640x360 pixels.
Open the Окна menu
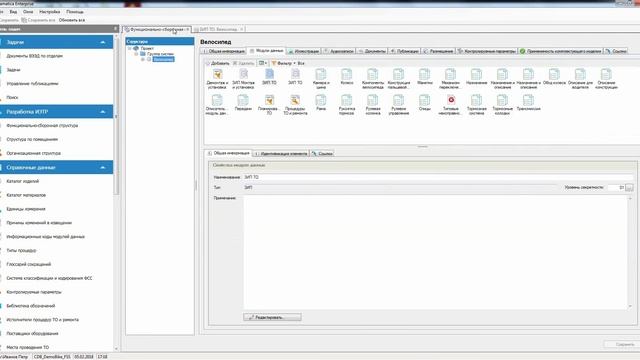(28, 12)
